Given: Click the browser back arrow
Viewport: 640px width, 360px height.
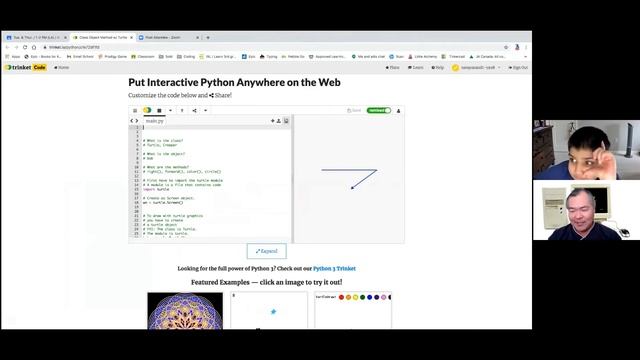Looking at the screenshot, I should (x=7, y=47).
